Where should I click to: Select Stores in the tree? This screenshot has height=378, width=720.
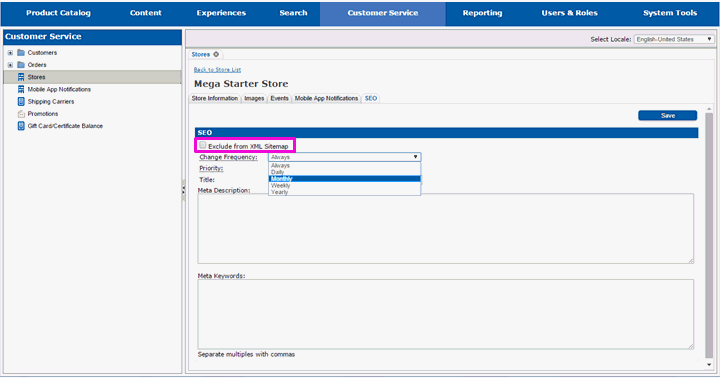point(37,77)
